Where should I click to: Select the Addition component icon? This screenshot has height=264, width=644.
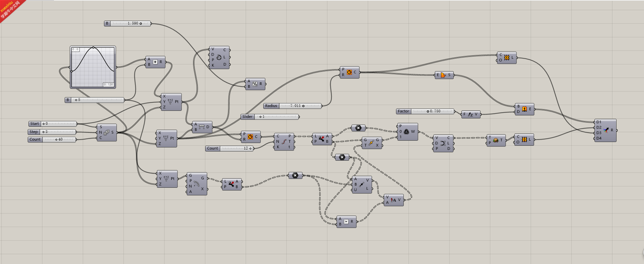(155, 62)
